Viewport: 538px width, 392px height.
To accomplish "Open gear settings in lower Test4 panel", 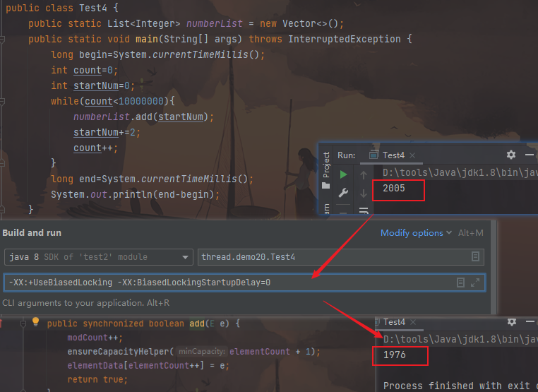I will point(511,322).
